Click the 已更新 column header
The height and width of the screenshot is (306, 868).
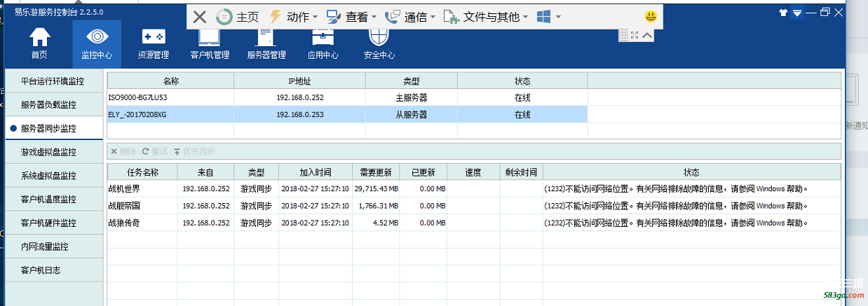pyautogui.click(x=424, y=172)
